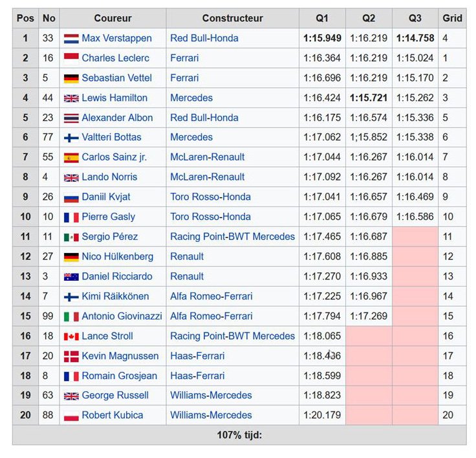Open the Lewis Hamilton driver link

[114, 98]
